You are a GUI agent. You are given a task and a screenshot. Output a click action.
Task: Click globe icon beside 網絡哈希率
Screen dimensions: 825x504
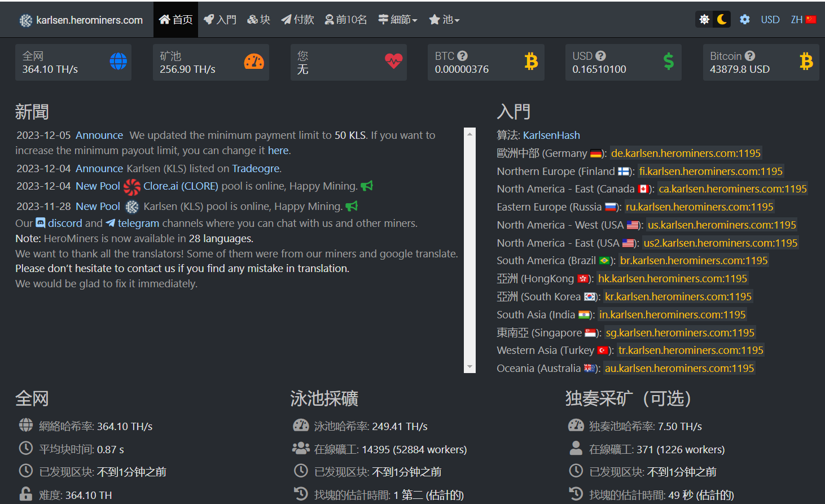(x=26, y=425)
